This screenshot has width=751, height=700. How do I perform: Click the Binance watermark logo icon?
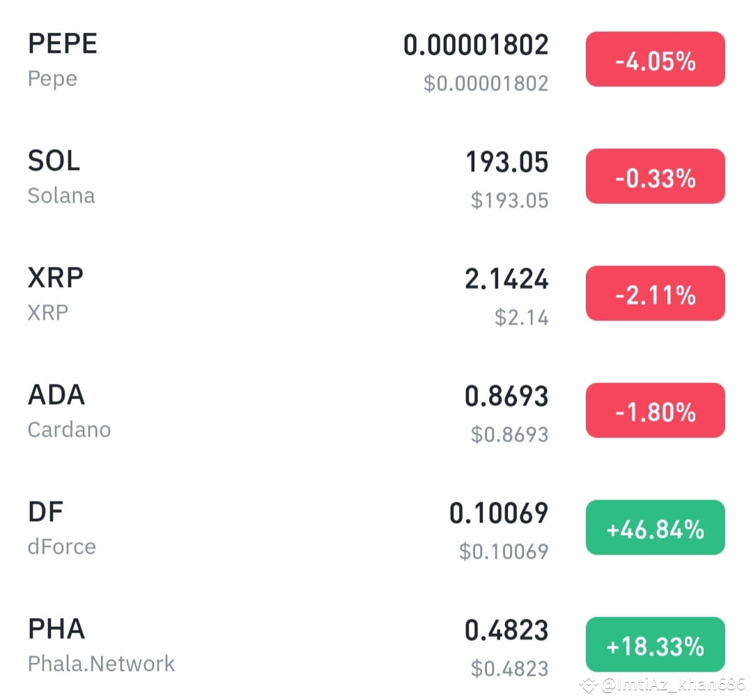click(589, 685)
